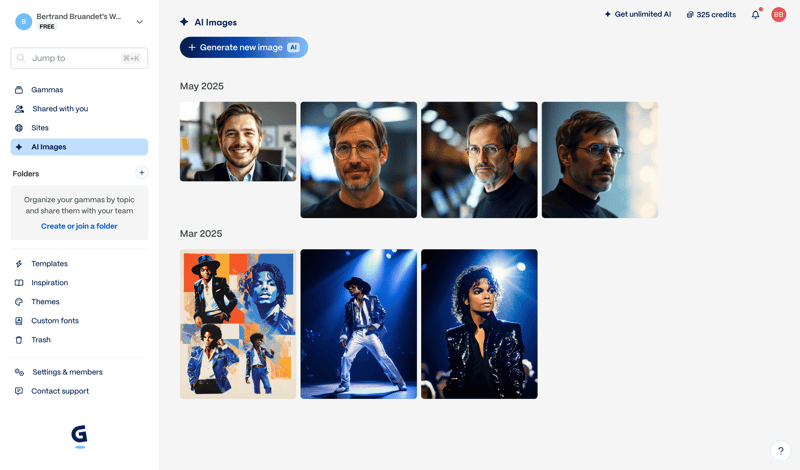Open Custom fonts in the sidebar
The height and width of the screenshot is (470, 800).
(x=54, y=321)
